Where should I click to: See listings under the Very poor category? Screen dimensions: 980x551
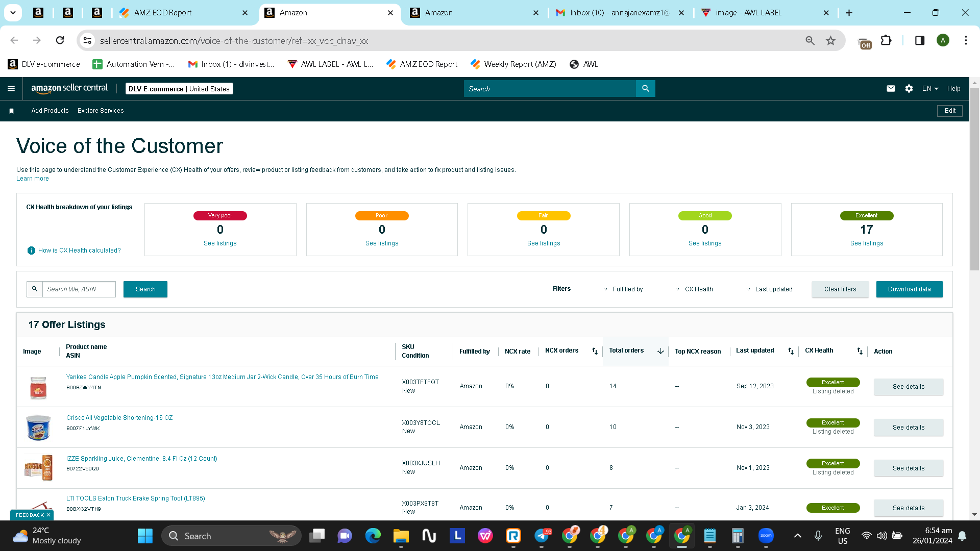tap(220, 243)
